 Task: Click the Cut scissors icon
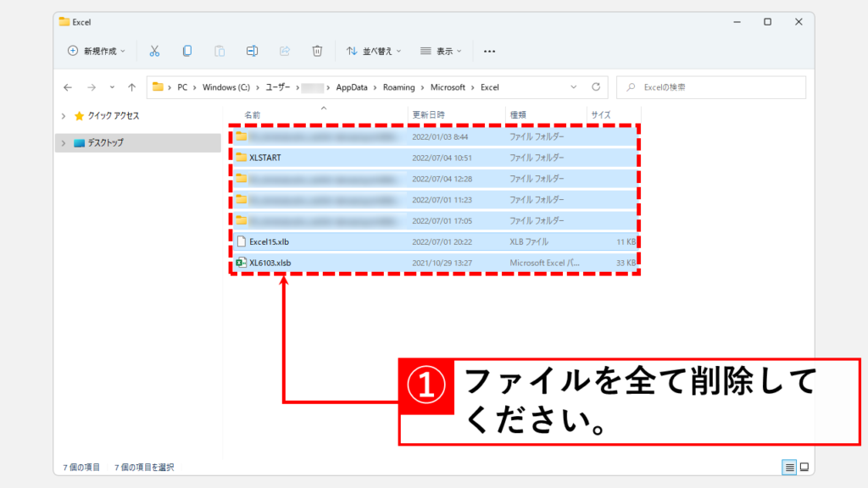coord(154,51)
